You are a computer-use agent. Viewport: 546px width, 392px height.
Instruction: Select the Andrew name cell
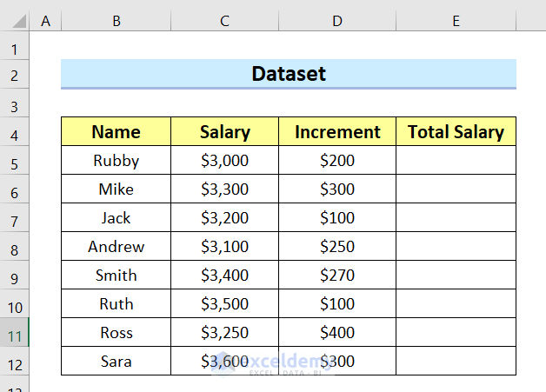click(x=116, y=247)
